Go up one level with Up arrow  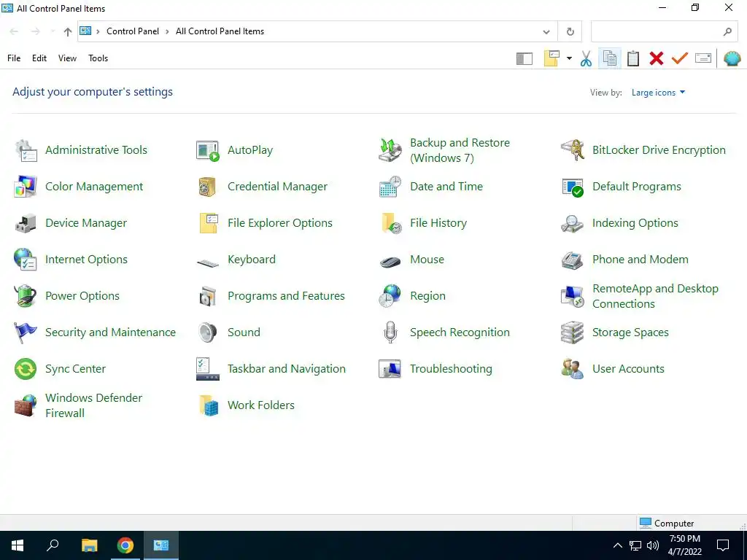pos(68,32)
